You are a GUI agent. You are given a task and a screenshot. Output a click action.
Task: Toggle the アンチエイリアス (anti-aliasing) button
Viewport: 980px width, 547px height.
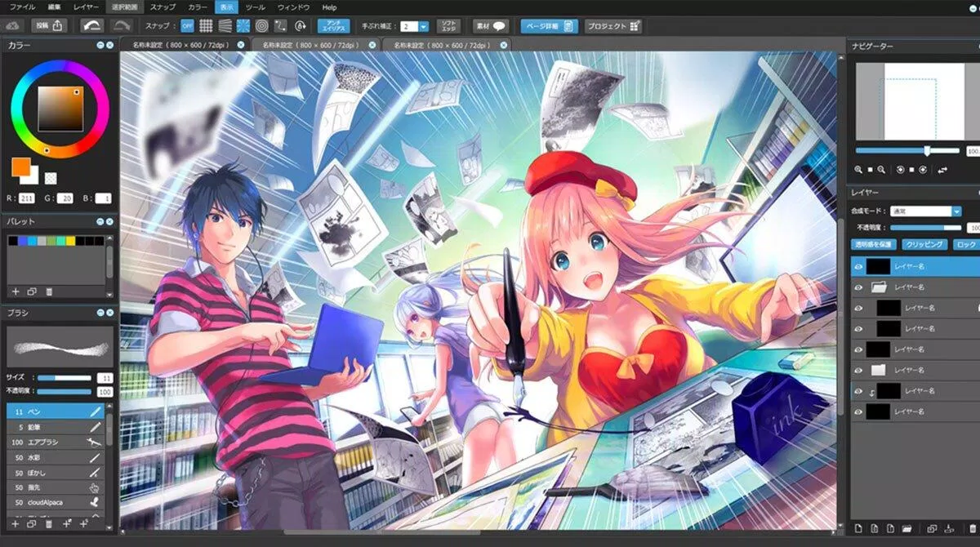coord(332,25)
